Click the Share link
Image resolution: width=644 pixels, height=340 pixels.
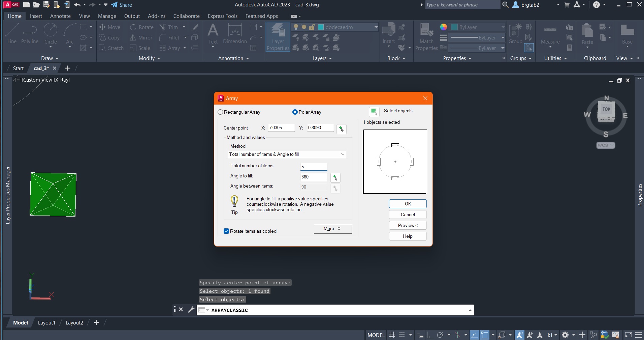122,5
